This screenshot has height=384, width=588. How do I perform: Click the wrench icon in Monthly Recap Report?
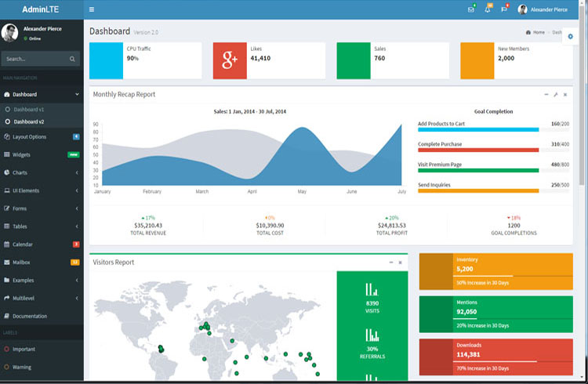[556, 94]
